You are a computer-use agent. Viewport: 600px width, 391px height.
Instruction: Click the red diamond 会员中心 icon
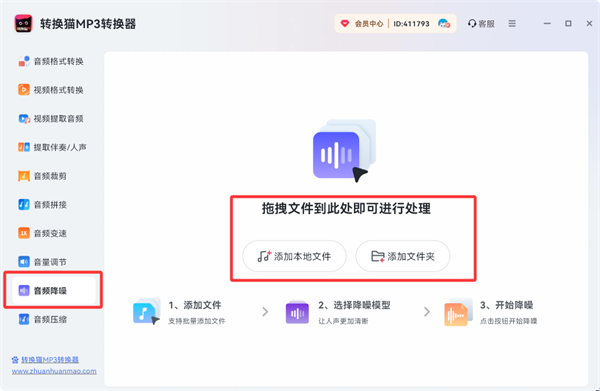pyautogui.click(x=345, y=24)
